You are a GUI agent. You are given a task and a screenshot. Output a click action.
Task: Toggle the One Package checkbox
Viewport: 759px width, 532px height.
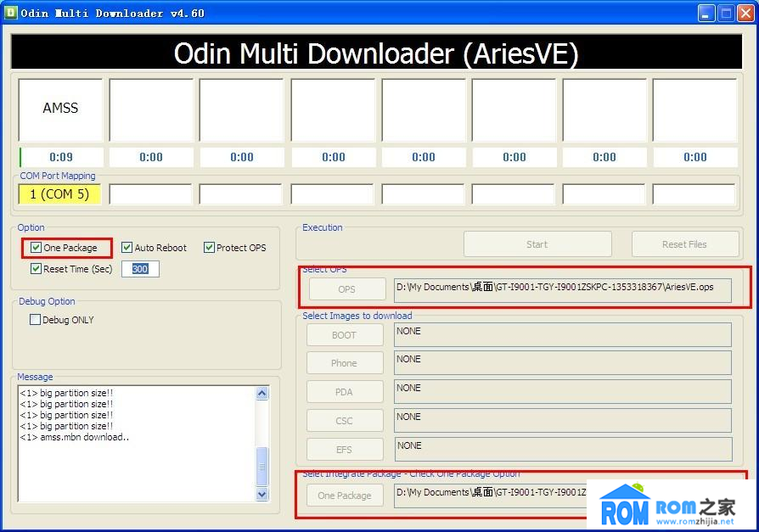click(x=36, y=248)
